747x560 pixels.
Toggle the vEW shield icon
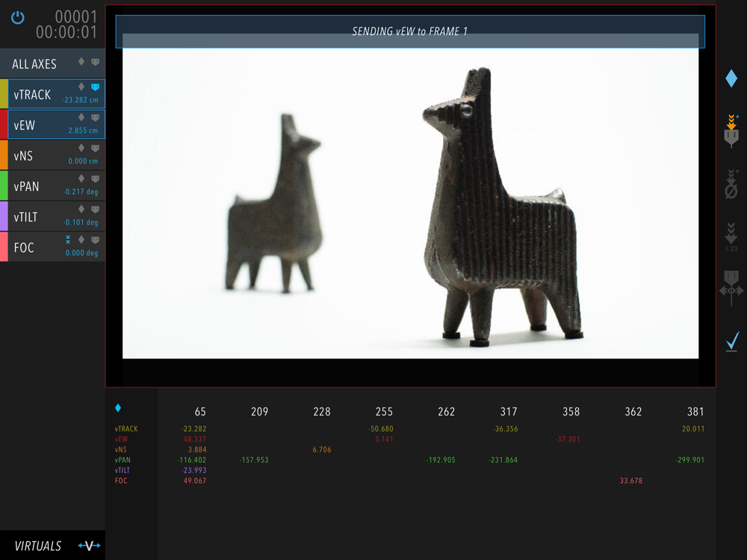click(x=96, y=118)
